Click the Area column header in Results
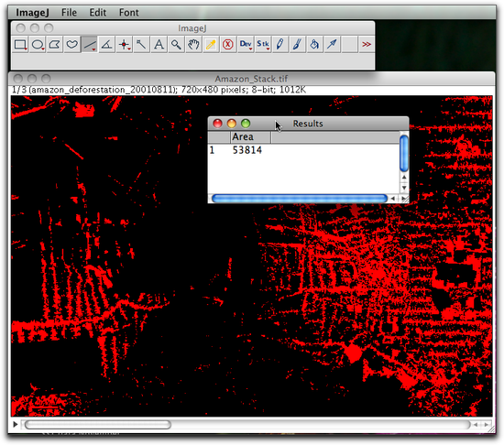This screenshot has height=445, width=504. 251,137
